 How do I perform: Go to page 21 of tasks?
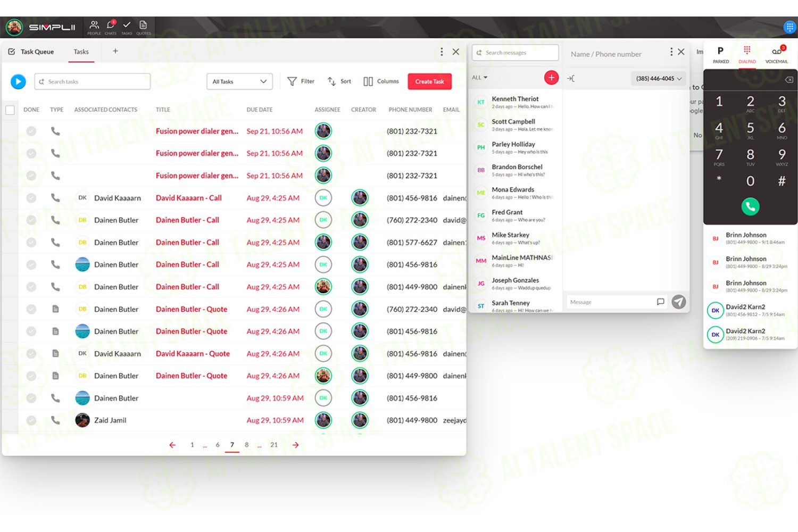coord(274,445)
